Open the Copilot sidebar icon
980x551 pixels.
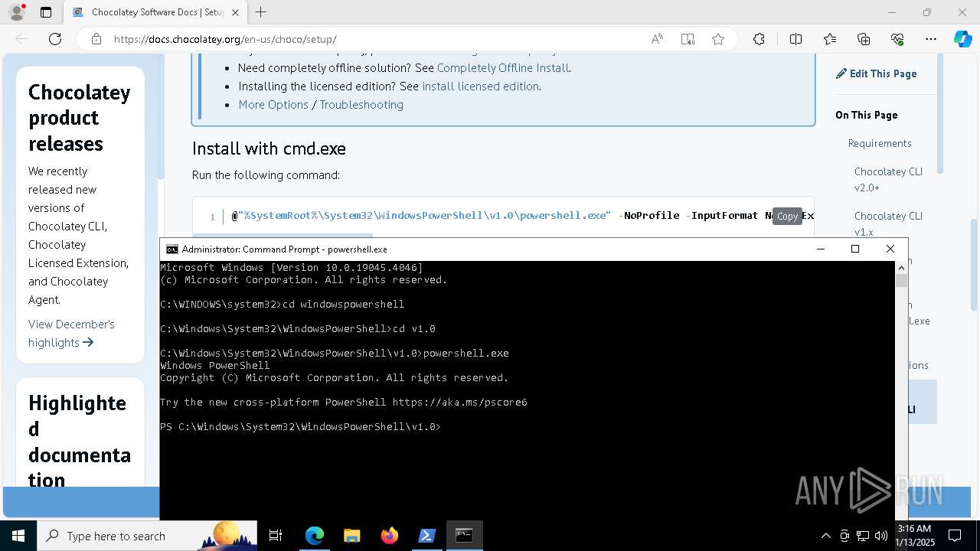click(962, 39)
